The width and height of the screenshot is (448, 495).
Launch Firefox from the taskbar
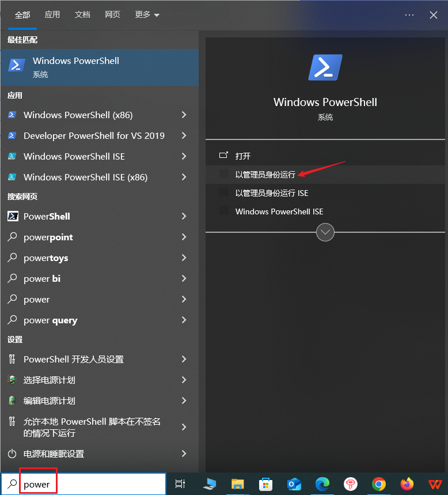pos(407,484)
